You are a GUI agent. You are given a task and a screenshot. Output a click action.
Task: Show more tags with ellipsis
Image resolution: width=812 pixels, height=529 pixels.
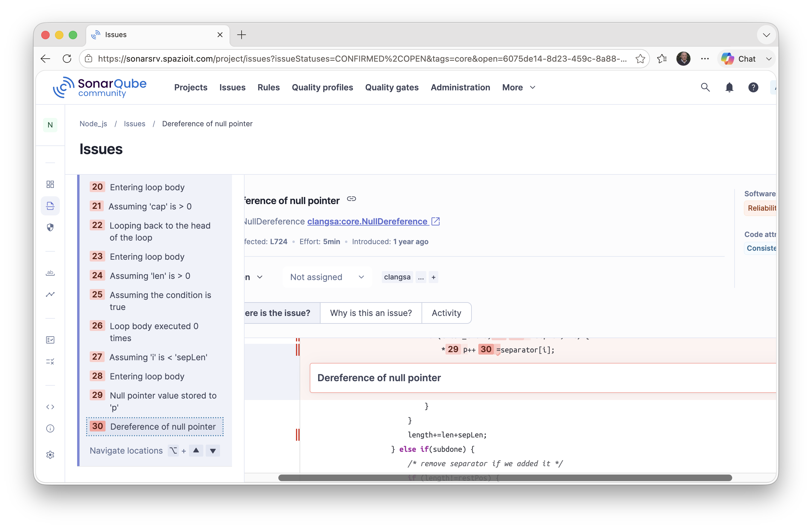(421, 277)
